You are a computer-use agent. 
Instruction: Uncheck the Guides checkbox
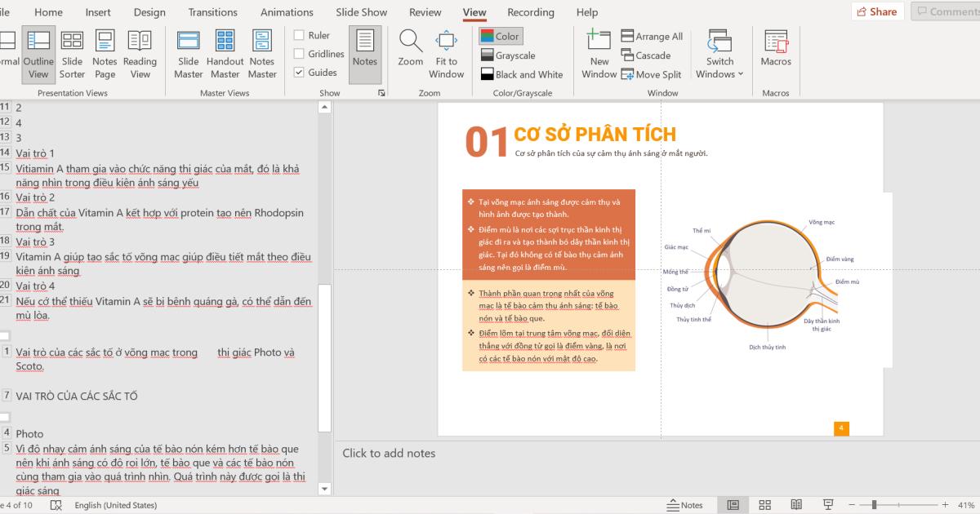coord(299,73)
